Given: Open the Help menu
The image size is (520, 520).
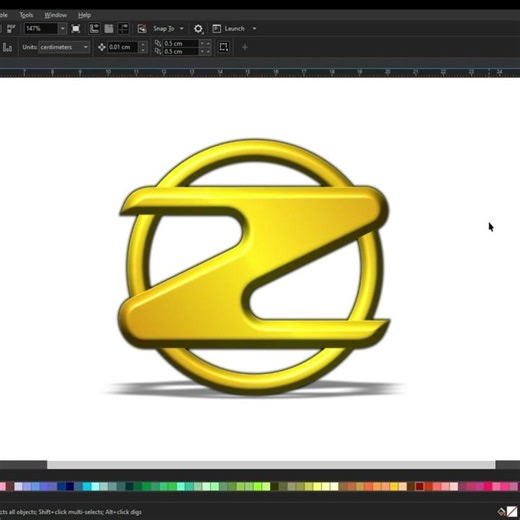Looking at the screenshot, I should click(x=84, y=15).
